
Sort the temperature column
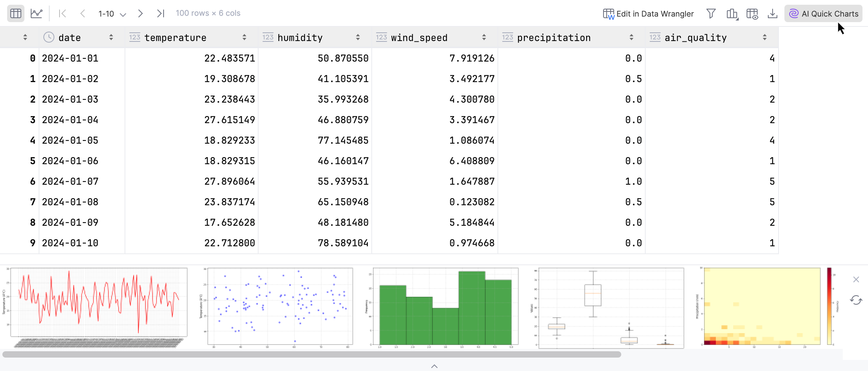244,37
